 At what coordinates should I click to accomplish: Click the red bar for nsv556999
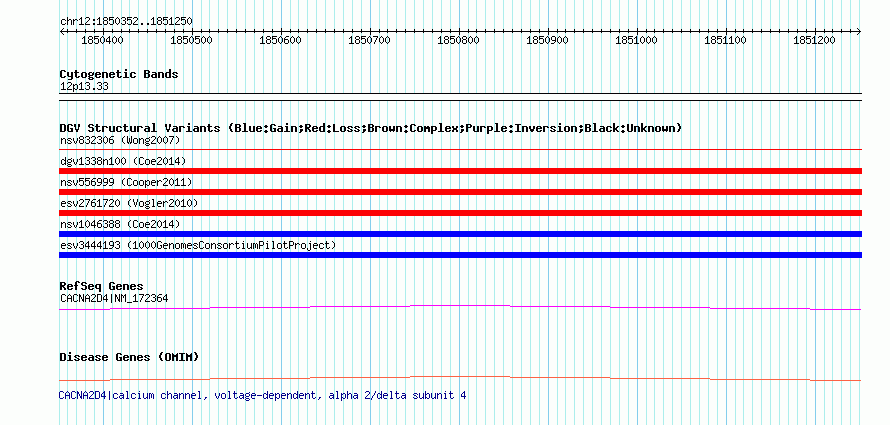(460, 192)
